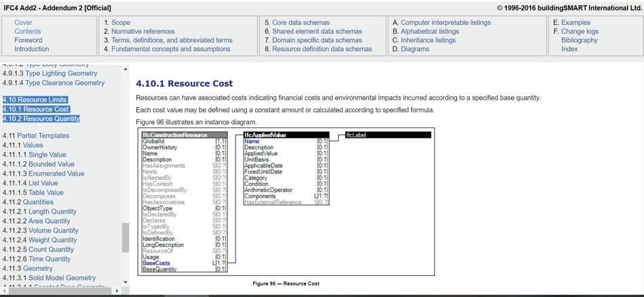
Task: Click the Name attribute of IfcAppliedValue
Action: [252, 141]
